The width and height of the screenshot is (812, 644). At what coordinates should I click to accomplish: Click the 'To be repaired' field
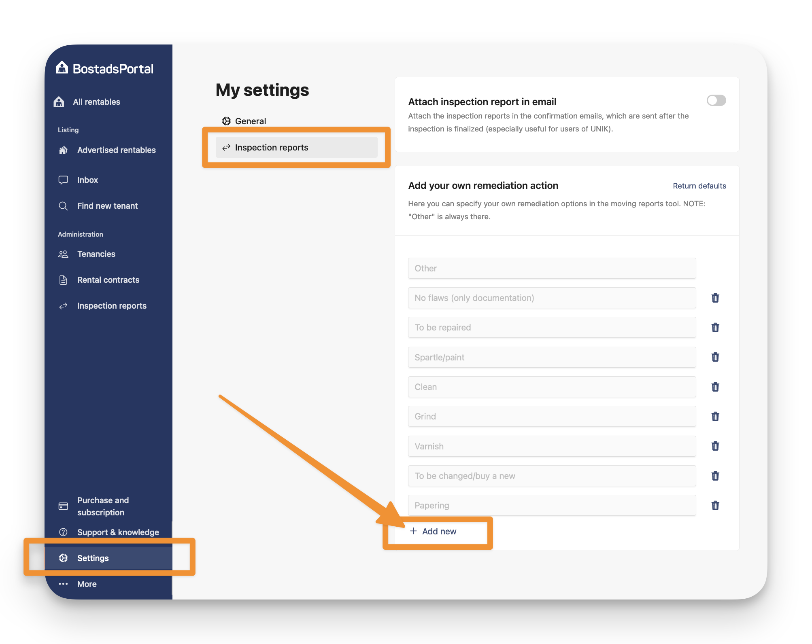click(552, 328)
